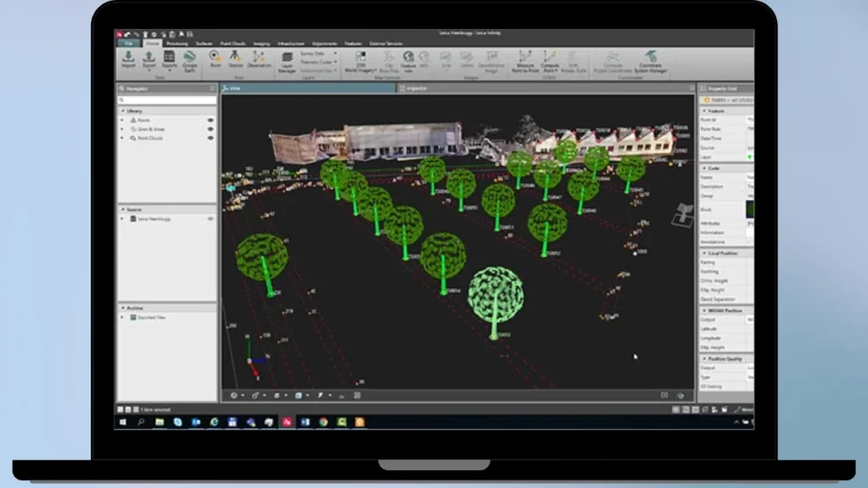Open the Feature Info globe tool

408,62
